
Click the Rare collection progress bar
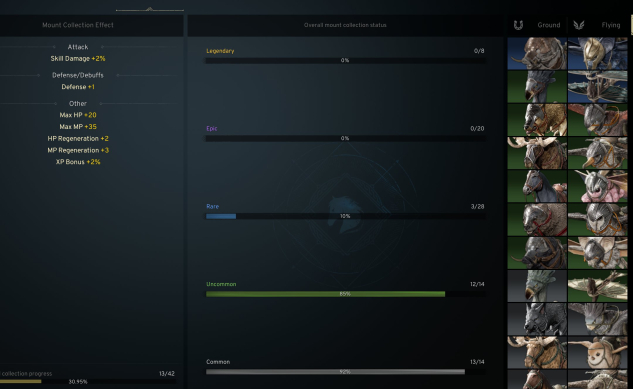(x=346, y=216)
